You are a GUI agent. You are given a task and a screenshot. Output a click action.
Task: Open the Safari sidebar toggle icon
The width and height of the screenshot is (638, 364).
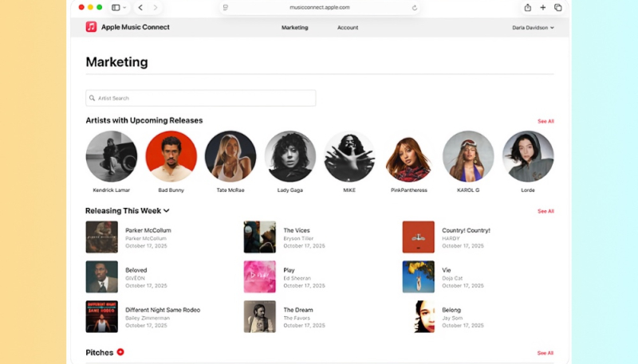tap(116, 7)
